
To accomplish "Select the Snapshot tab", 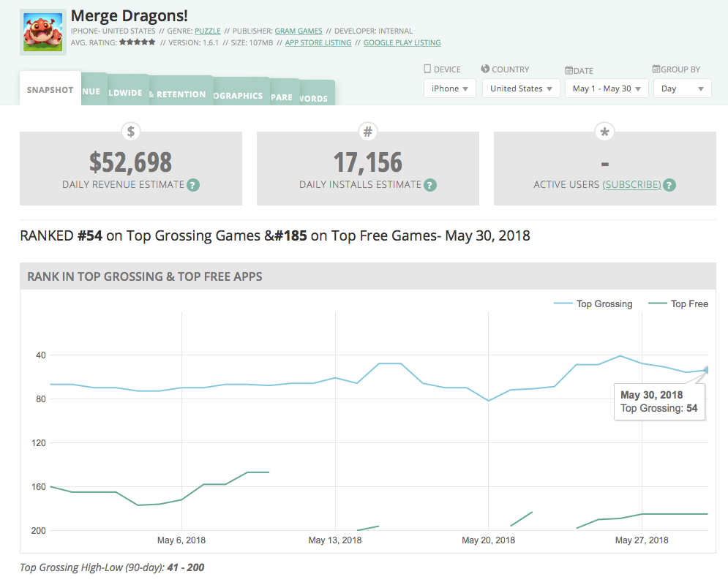I will (50, 89).
